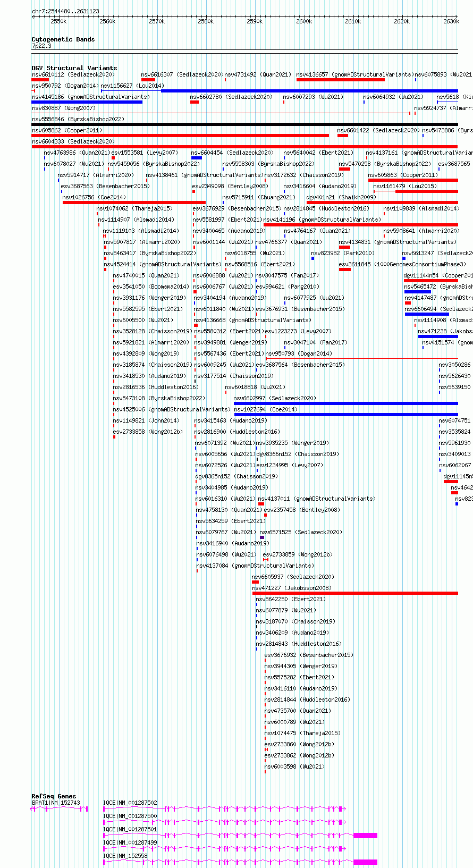Click the nsv6064932 (Wu2021) label
This screenshot has width=473, height=868.
[x=393, y=97]
